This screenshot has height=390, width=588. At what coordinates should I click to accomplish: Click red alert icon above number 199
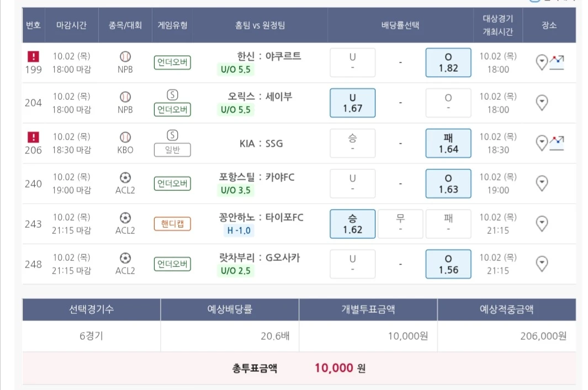[x=34, y=56]
